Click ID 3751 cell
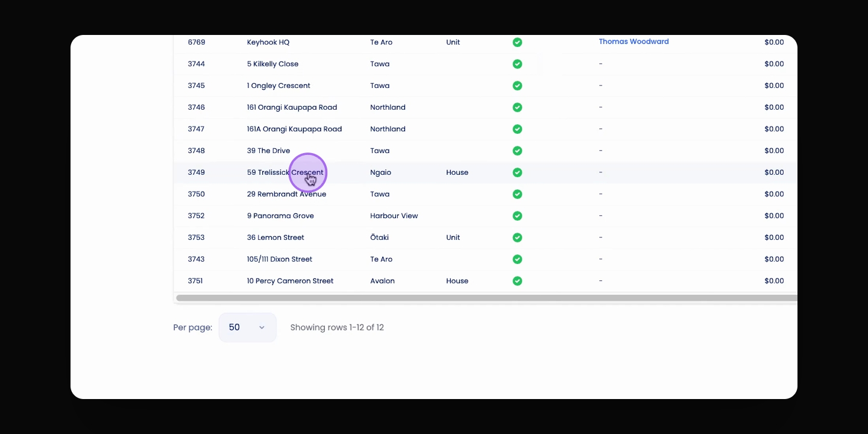Viewport: 868px width, 434px height. (x=197, y=281)
